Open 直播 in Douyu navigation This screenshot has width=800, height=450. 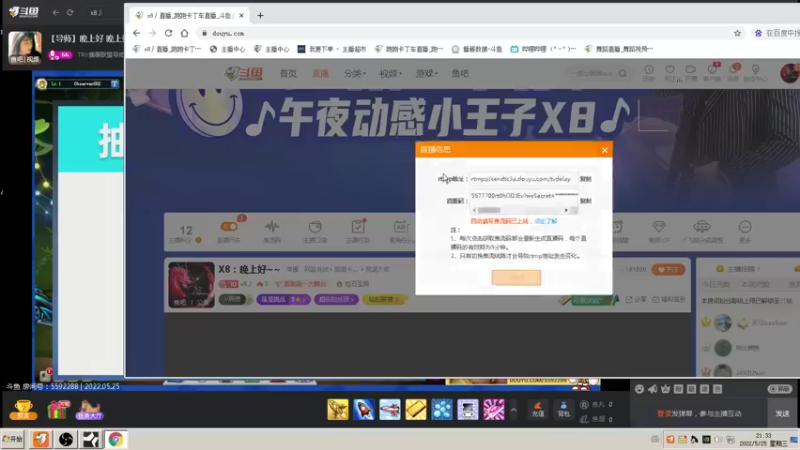pos(320,73)
